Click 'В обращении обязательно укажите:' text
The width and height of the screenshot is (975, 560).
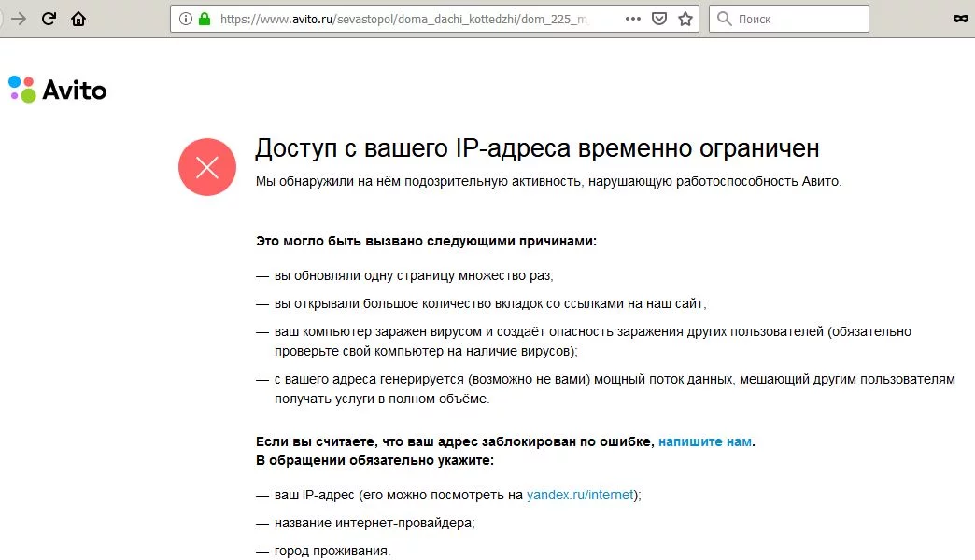click(374, 460)
